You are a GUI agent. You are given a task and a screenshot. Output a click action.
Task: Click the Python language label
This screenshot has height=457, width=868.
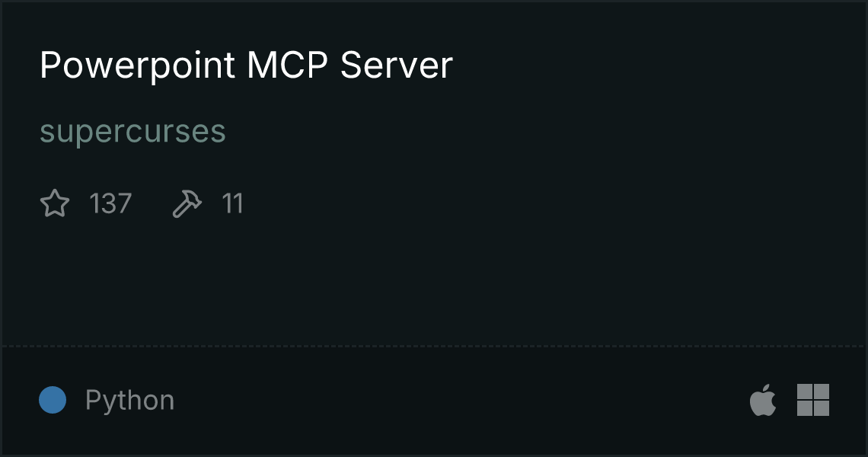pyautogui.click(x=130, y=401)
